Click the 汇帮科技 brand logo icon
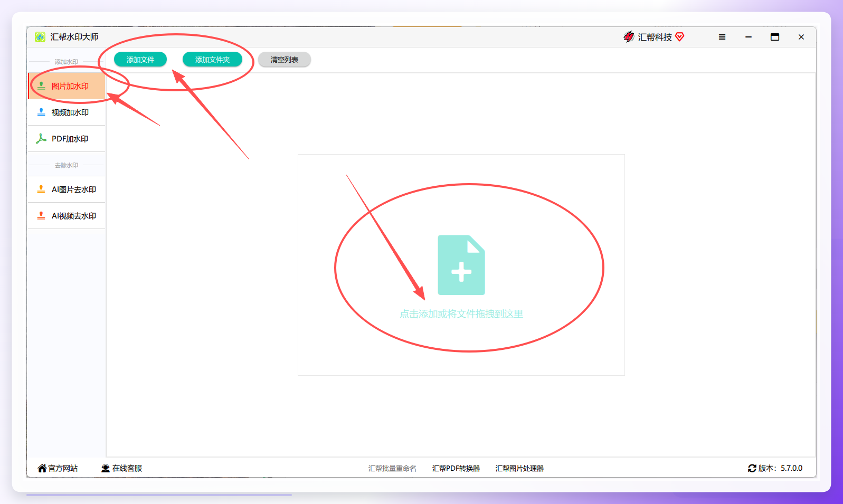The height and width of the screenshot is (504, 843). click(629, 37)
